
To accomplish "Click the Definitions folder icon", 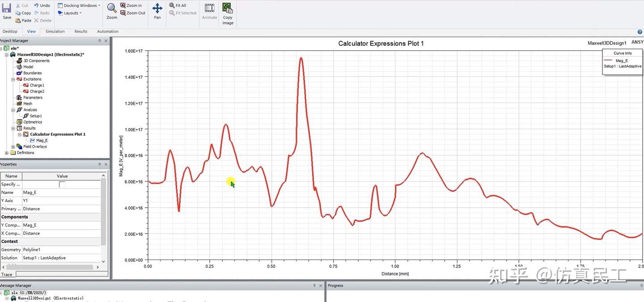I will (x=13, y=153).
